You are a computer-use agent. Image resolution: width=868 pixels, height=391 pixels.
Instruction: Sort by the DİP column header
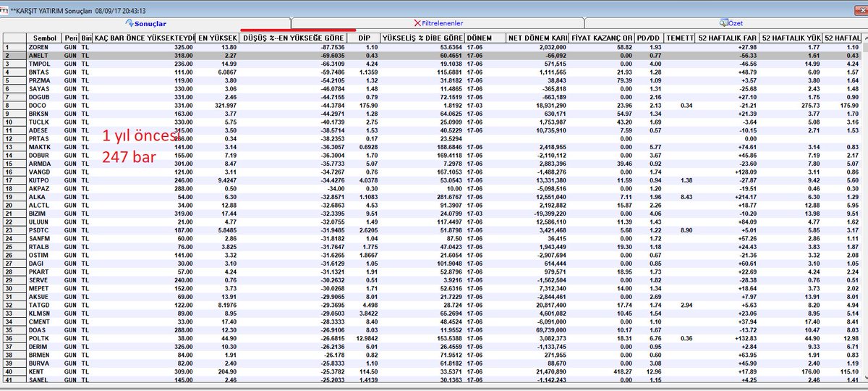[364, 37]
